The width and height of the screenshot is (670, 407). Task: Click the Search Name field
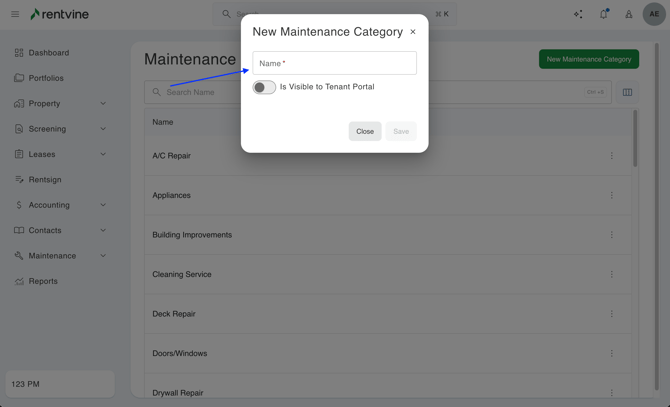200,92
